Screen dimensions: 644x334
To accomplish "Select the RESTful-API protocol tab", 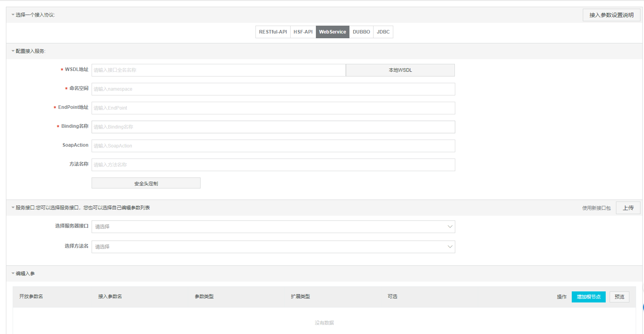I will 273,32.
